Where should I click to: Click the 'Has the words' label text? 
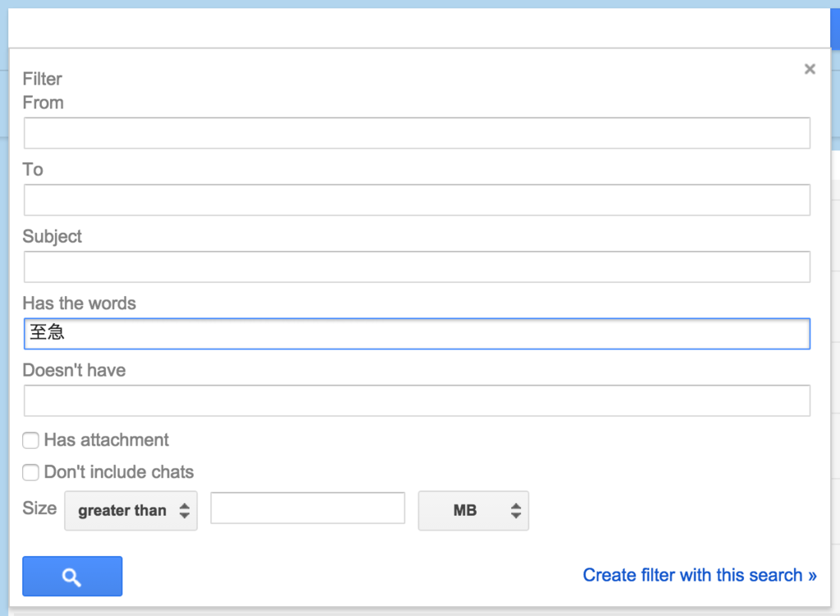80,303
